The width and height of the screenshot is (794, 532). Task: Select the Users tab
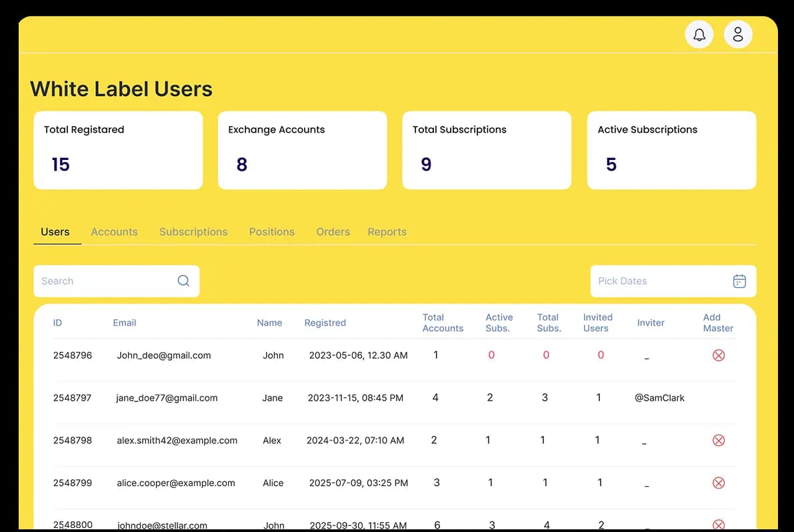(x=55, y=232)
